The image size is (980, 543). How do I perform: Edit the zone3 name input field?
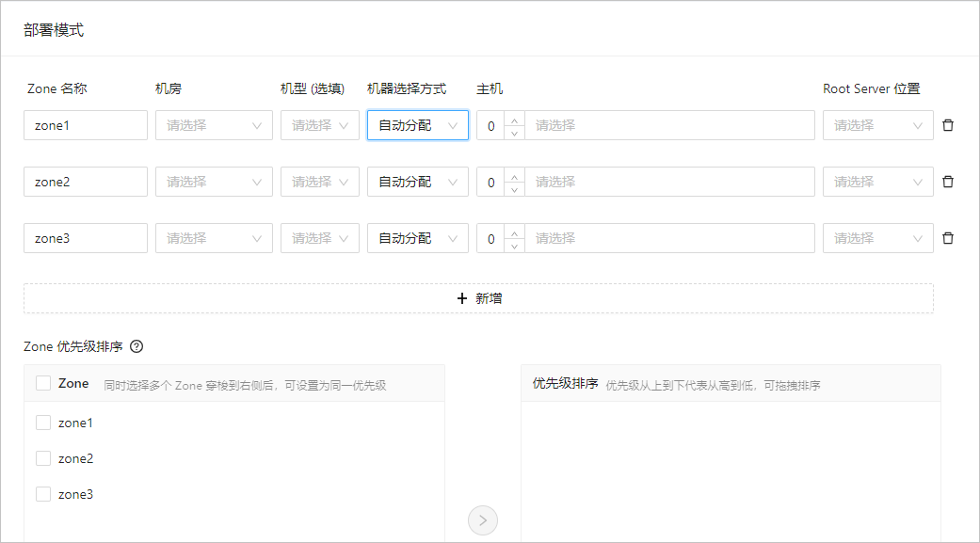pos(86,238)
